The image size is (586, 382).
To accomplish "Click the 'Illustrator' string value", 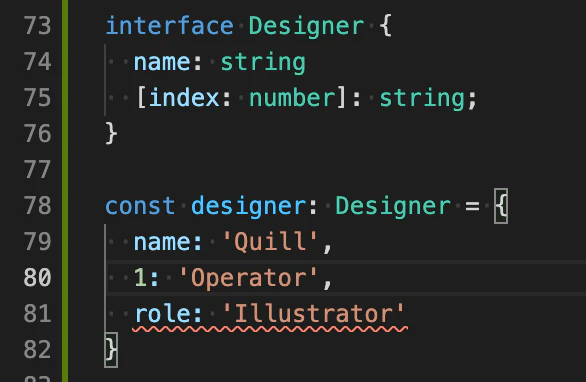I will 313,313.
